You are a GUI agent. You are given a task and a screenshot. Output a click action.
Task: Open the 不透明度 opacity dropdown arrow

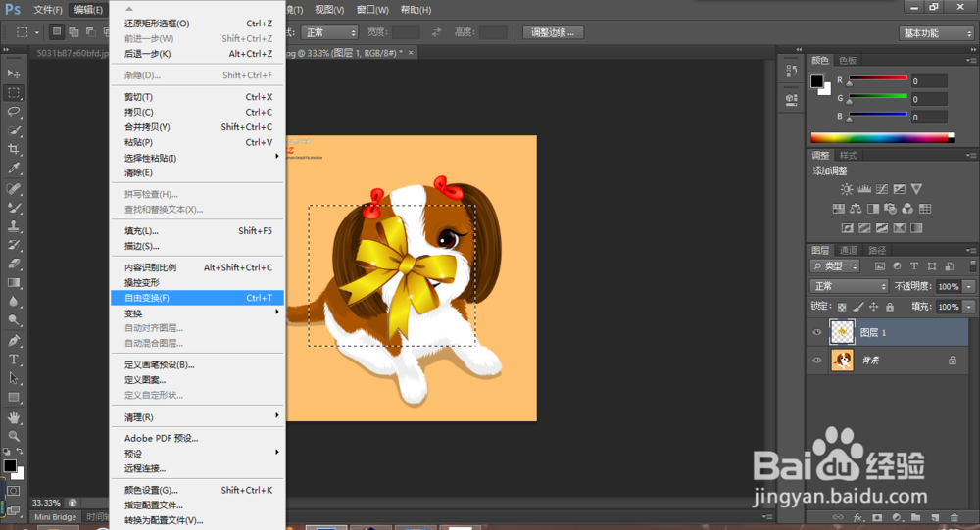pos(969,286)
